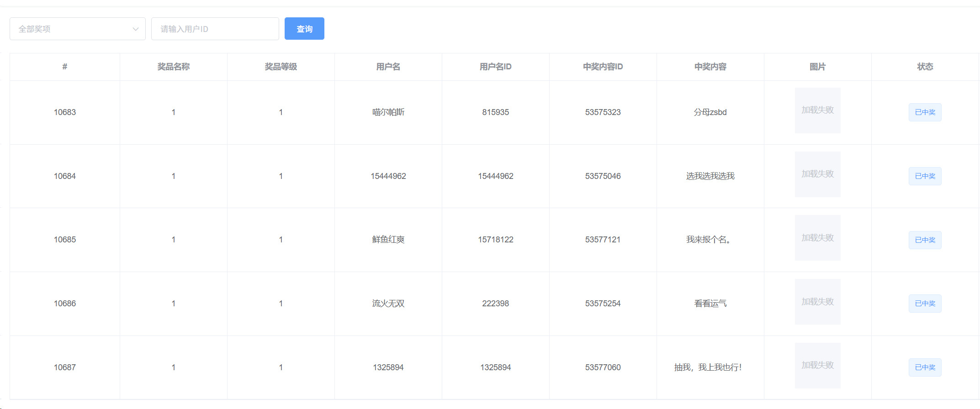Click the 已中奖 tag in row 10687
The height and width of the screenshot is (409, 980).
pyautogui.click(x=925, y=367)
